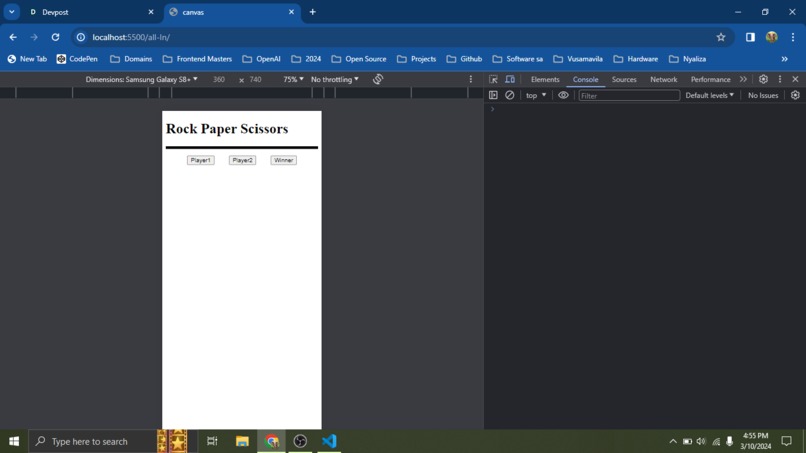806x453 pixels.
Task: Open device toolbar more options
Action: [x=470, y=79]
